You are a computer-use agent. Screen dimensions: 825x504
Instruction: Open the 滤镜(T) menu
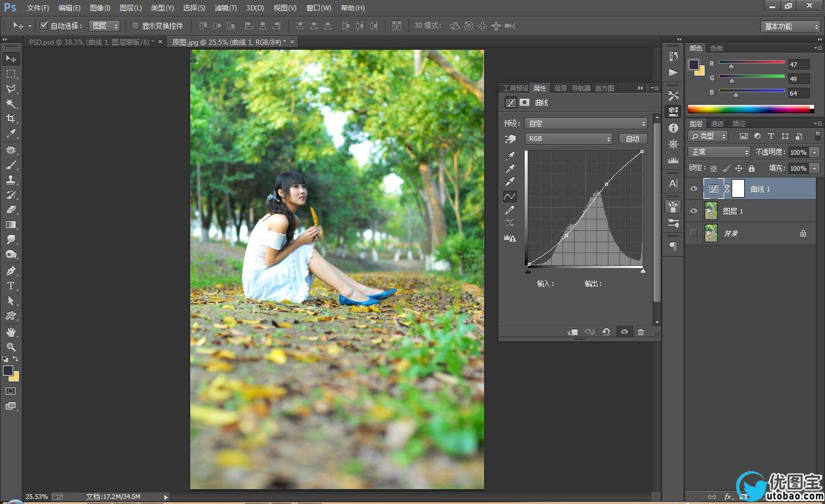tap(225, 8)
